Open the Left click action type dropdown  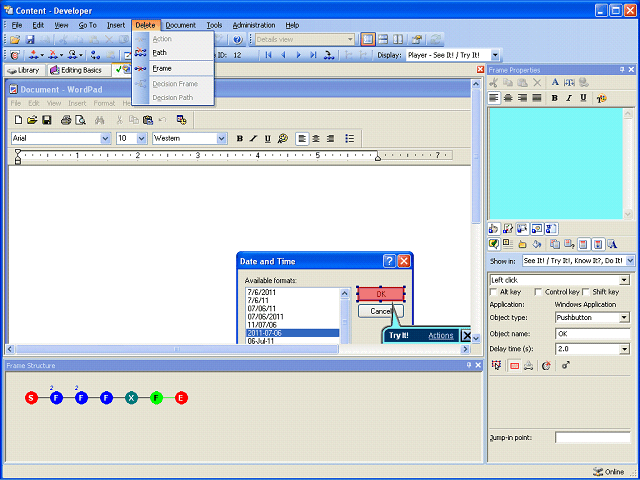click(x=624, y=280)
